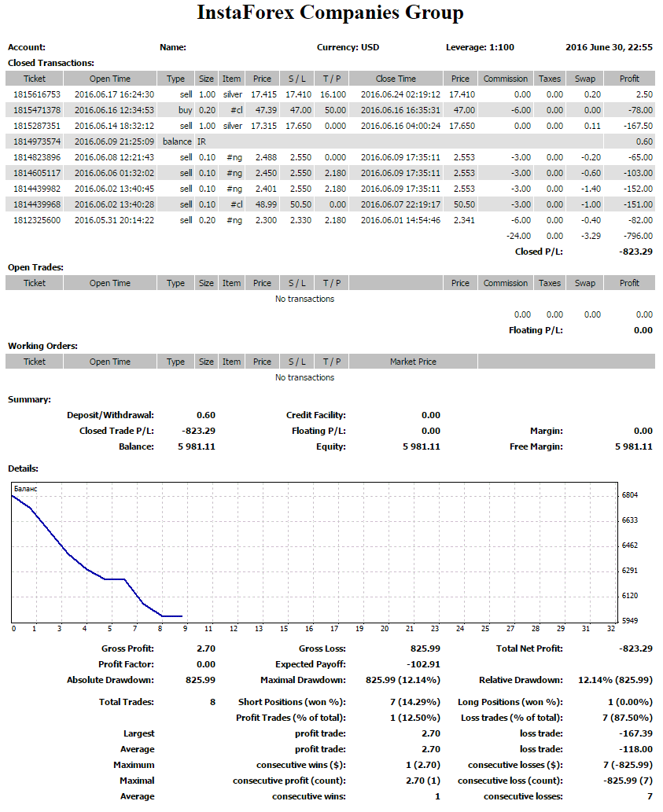Click the "Gross Profit:" label
This screenshot has width=663, height=812.
127,648
